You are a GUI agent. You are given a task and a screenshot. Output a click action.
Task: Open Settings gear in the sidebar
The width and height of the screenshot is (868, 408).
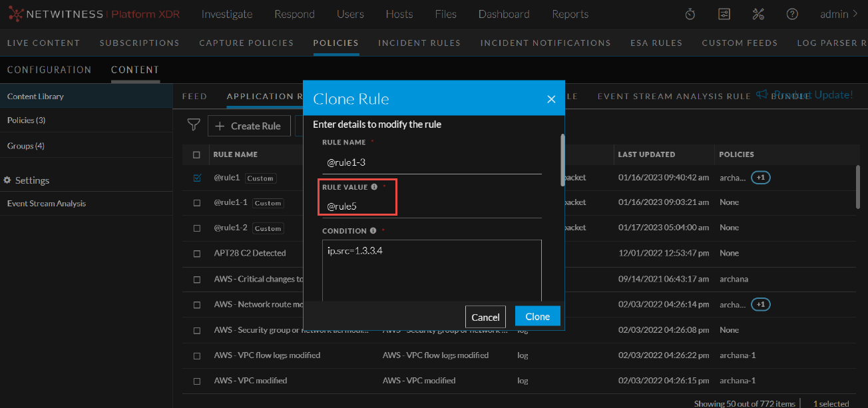coord(8,180)
